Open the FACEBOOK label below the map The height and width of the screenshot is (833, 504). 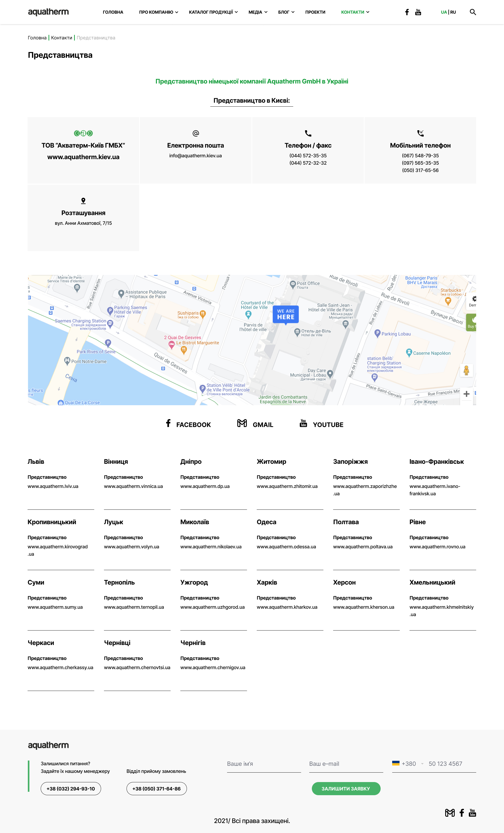coord(194,425)
